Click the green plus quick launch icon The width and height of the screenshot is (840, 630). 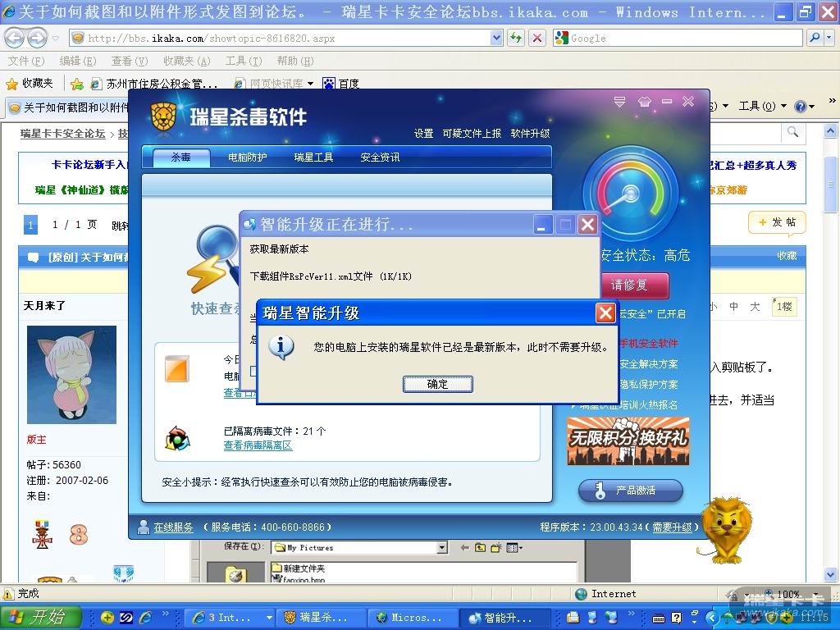click(x=107, y=618)
